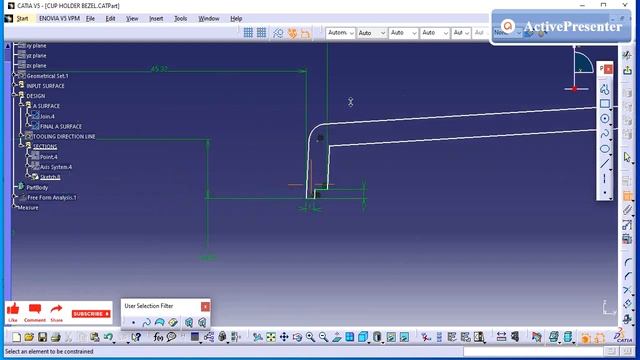Click the Like thumbs-up button

click(13, 312)
